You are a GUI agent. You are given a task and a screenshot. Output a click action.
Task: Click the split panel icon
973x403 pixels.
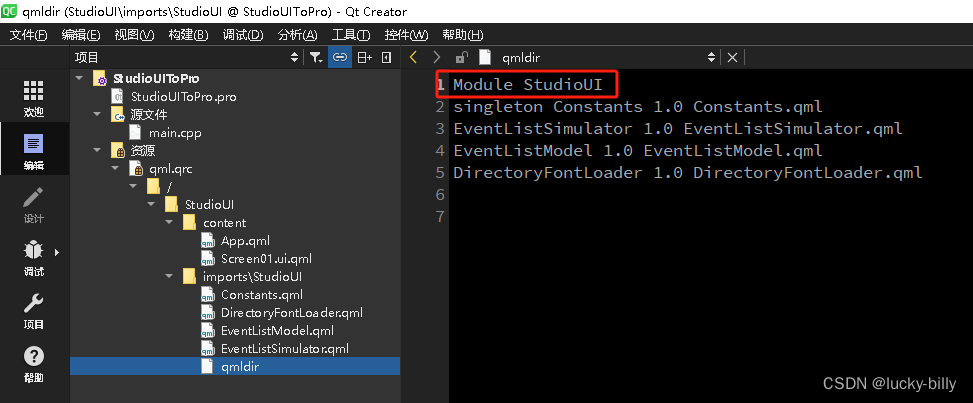(x=364, y=58)
